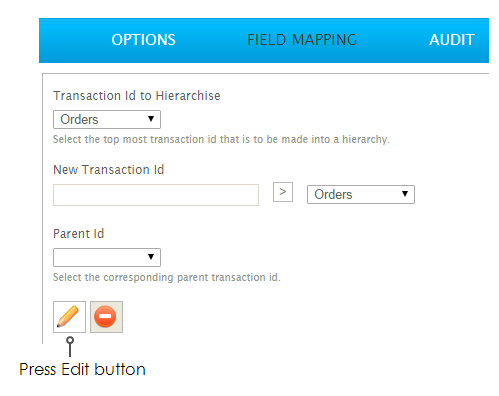The height and width of the screenshot is (396, 499).
Task: Open the Transaction Id to Hierarchise dropdown
Action: (107, 119)
